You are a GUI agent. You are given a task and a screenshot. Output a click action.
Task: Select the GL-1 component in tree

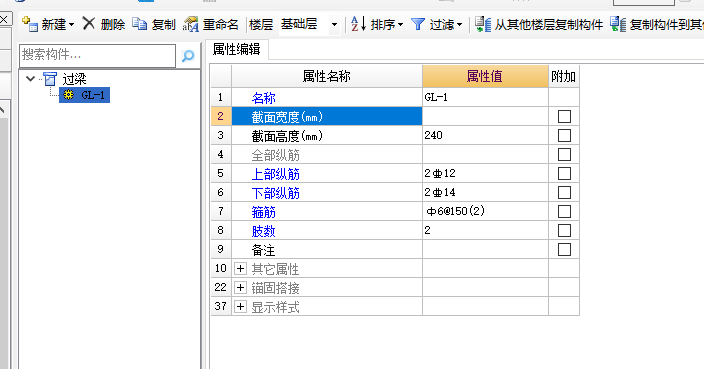(92, 95)
